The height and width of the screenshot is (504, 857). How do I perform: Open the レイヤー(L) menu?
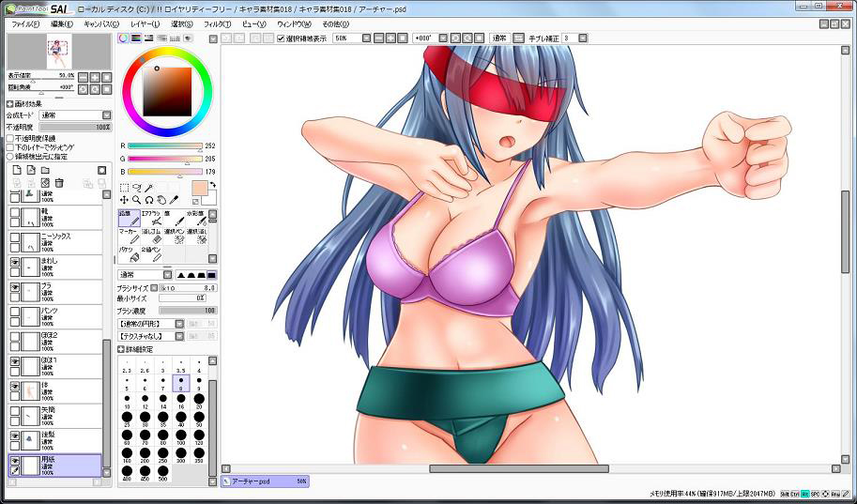click(x=145, y=23)
